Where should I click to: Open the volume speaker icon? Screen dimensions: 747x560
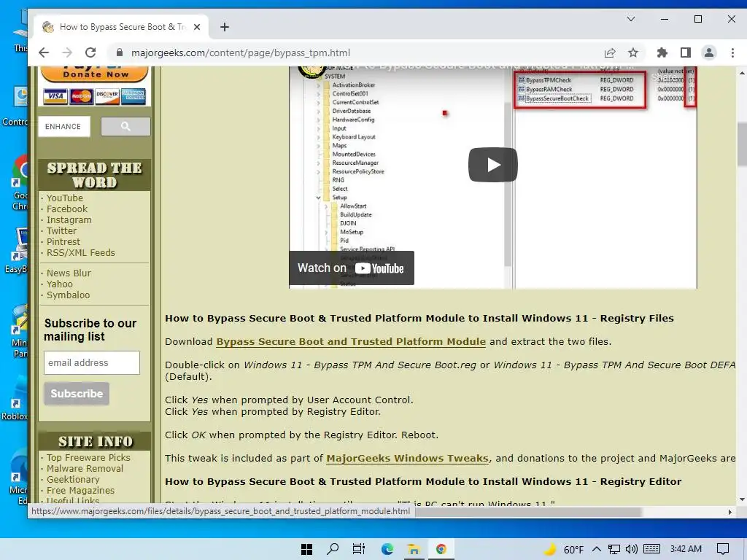tap(631, 549)
